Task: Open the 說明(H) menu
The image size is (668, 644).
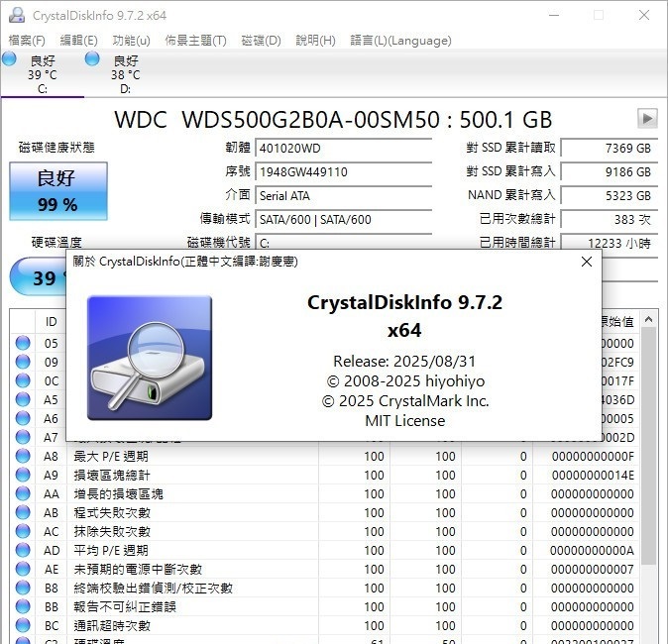Action: point(315,41)
